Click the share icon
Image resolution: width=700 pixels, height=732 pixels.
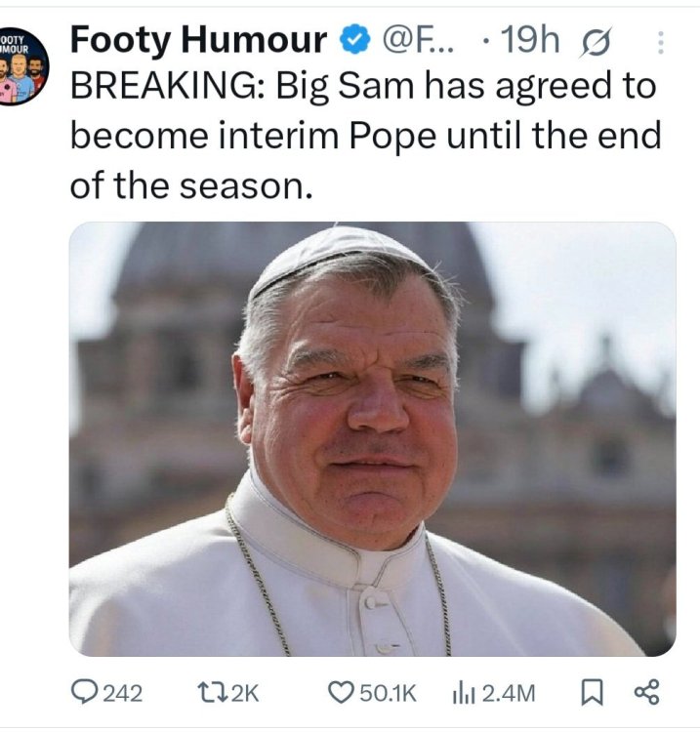pyautogui.click(x=646, y=692)
